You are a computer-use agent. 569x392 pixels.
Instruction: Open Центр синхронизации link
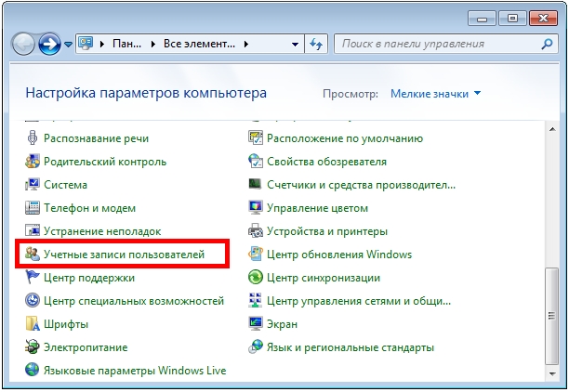(324, 278)
